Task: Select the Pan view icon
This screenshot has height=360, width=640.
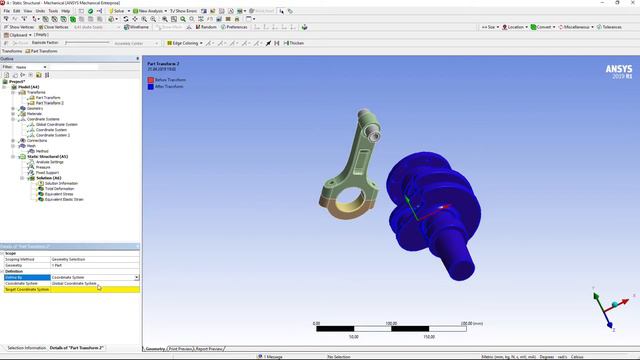Action: (x=135, y=19)
